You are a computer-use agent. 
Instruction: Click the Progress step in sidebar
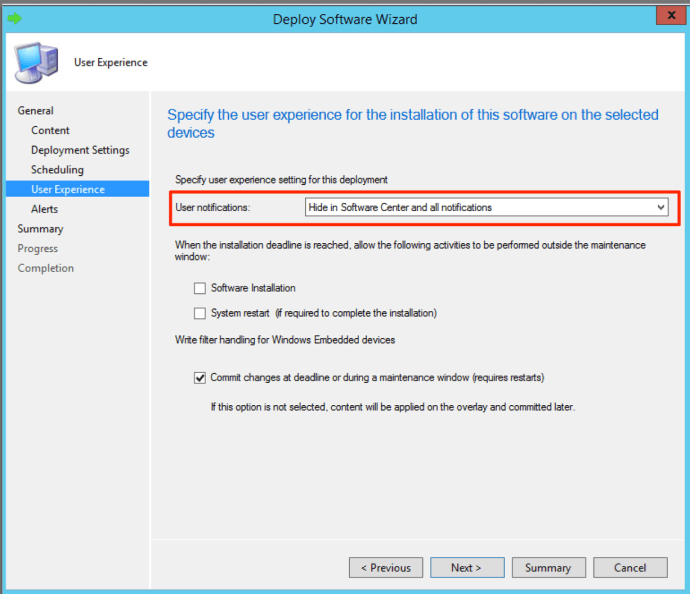point(37,249)
